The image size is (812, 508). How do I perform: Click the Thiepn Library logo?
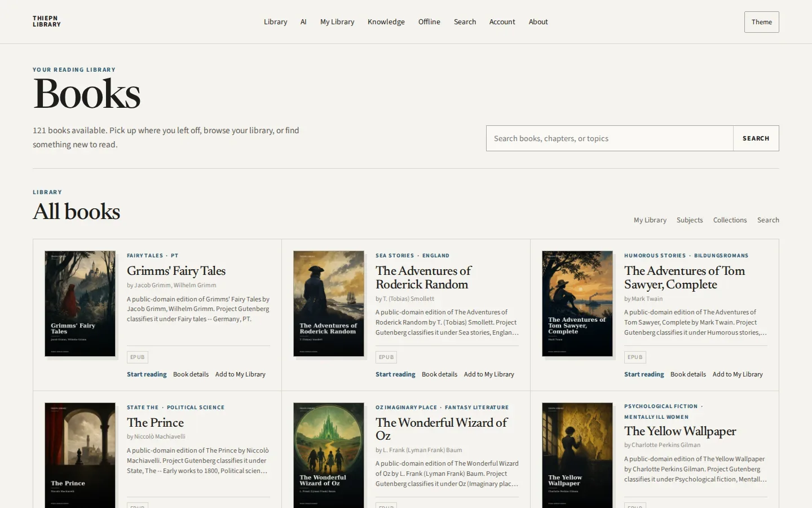tap(47, 21)
